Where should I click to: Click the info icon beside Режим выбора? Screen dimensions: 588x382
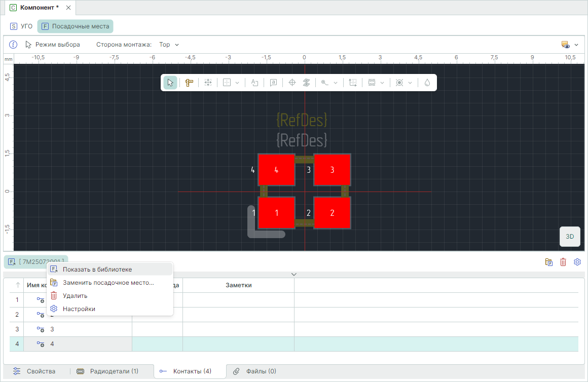point(14,45)
